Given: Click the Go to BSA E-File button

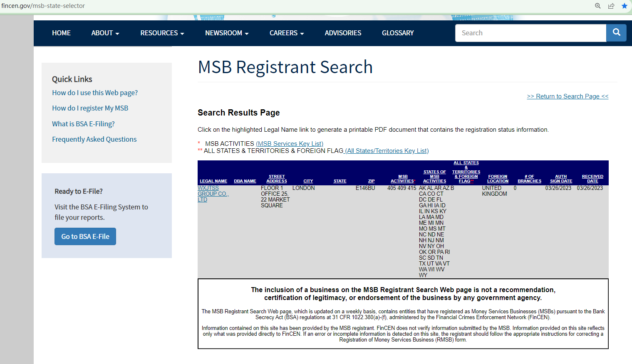Looking at the screenshot, I should pos(85,236).
